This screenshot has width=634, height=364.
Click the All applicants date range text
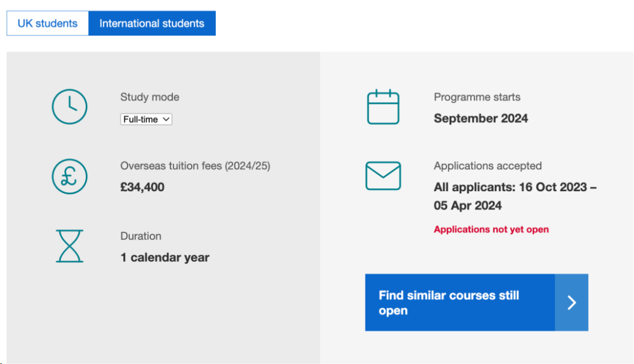[x=515, y=196]
